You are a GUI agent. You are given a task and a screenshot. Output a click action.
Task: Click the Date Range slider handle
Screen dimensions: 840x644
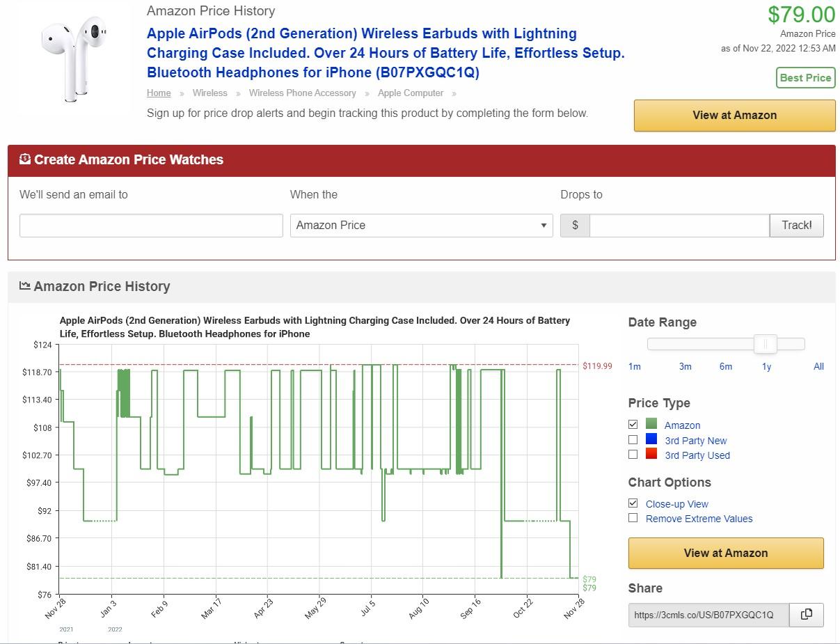[766, 344]
